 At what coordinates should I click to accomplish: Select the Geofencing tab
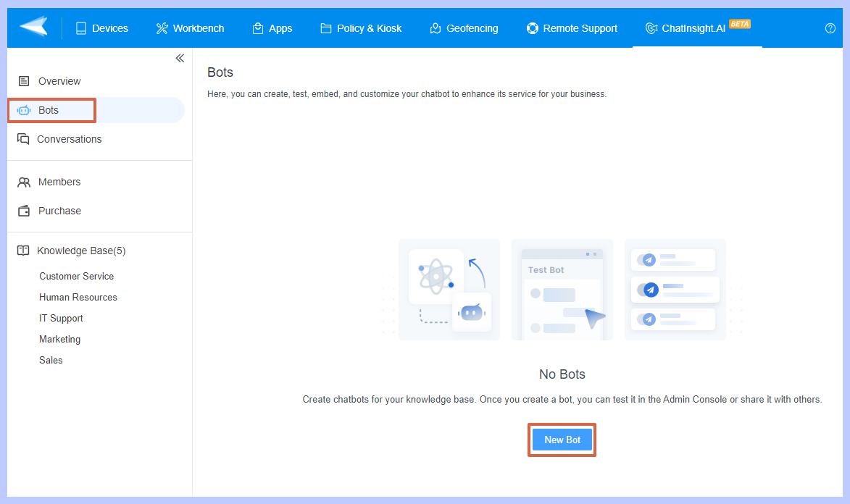(x=464, y=28)
